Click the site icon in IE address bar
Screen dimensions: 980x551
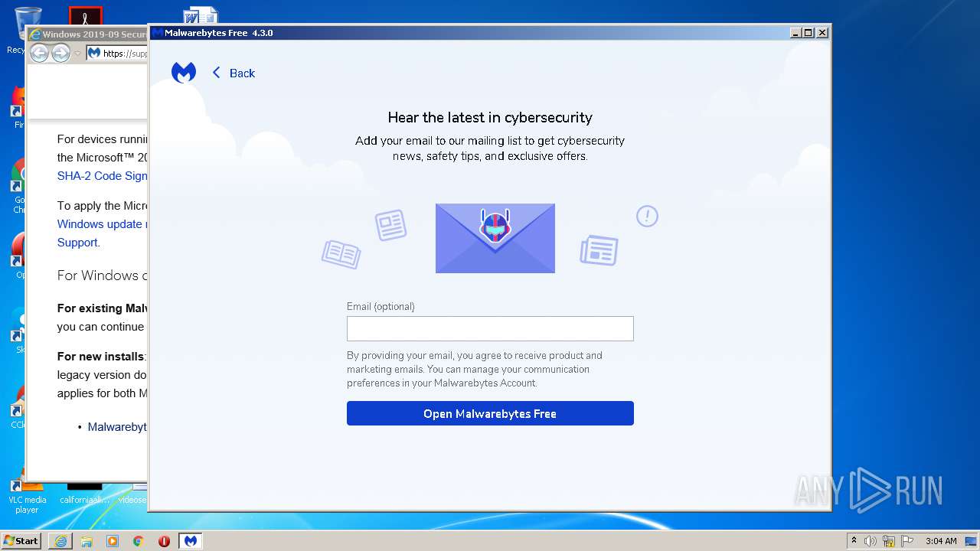(x=94, y=54)
